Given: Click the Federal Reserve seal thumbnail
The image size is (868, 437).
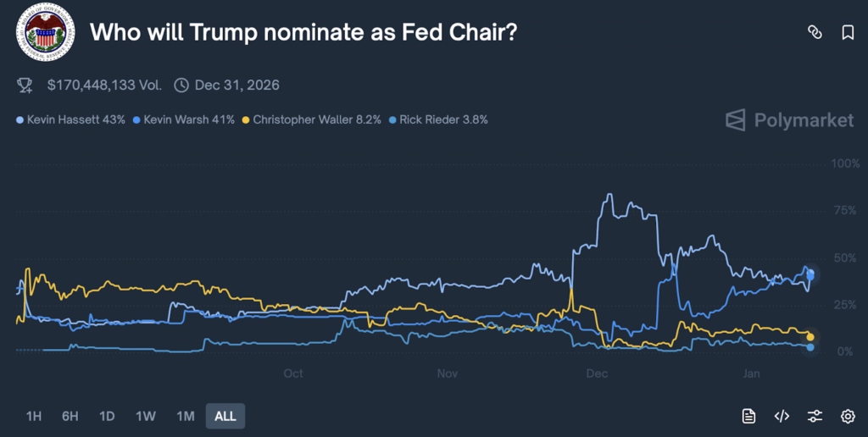Looking at the screenshot, I should pos(44,32).
